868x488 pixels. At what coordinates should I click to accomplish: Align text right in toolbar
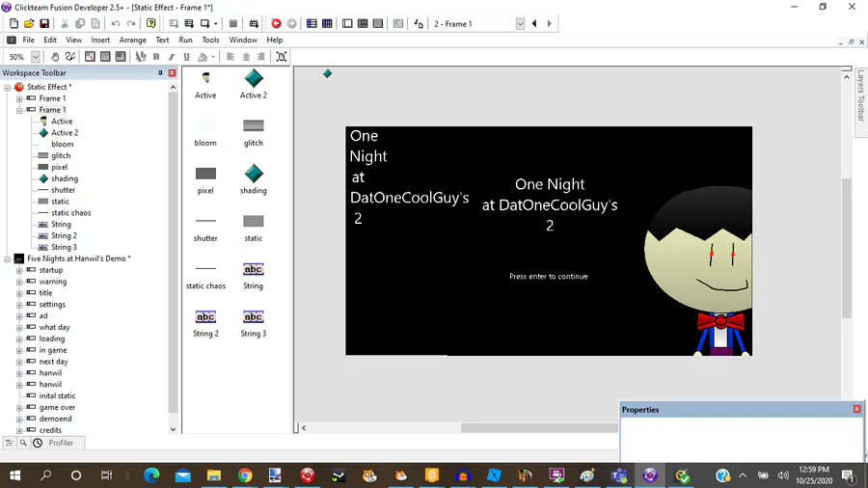pos(260,57)
